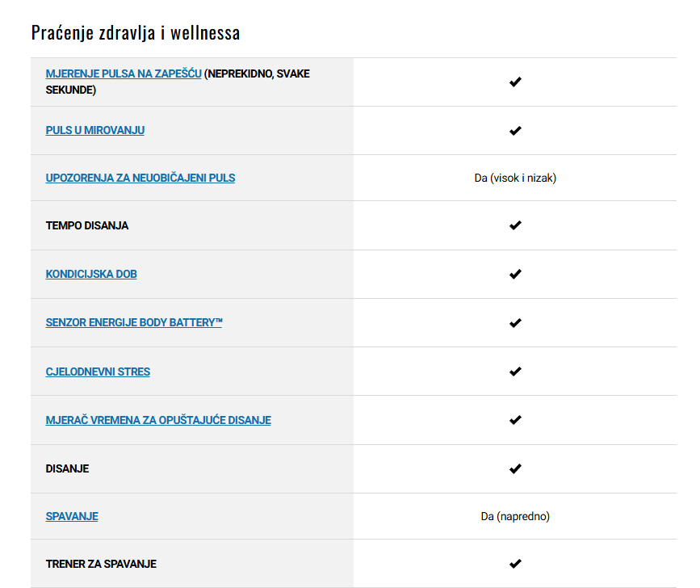
Task: Open the Mjerenje pulsa na zapešću link
Action: coord(124,73)
